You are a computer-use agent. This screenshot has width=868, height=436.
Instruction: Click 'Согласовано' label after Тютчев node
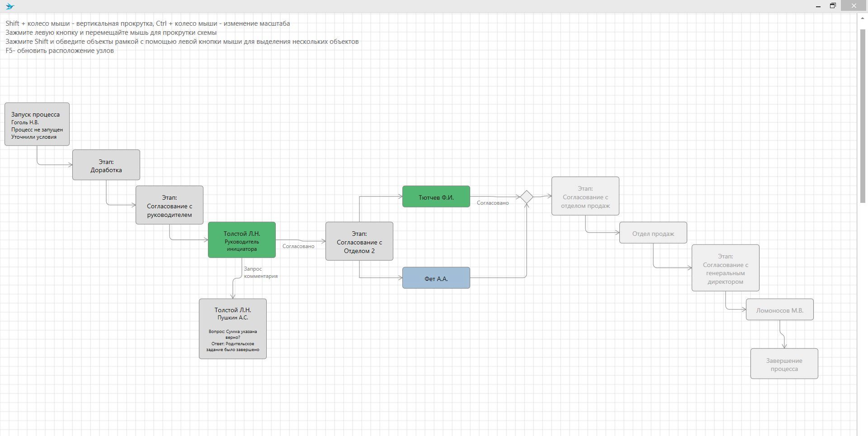[493, 203]
